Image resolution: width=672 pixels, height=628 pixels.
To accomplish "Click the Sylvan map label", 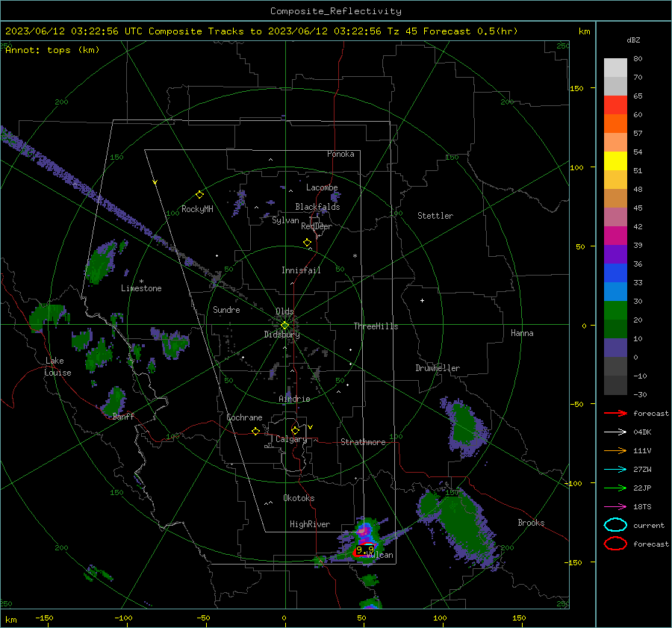I will pos(285,220).
